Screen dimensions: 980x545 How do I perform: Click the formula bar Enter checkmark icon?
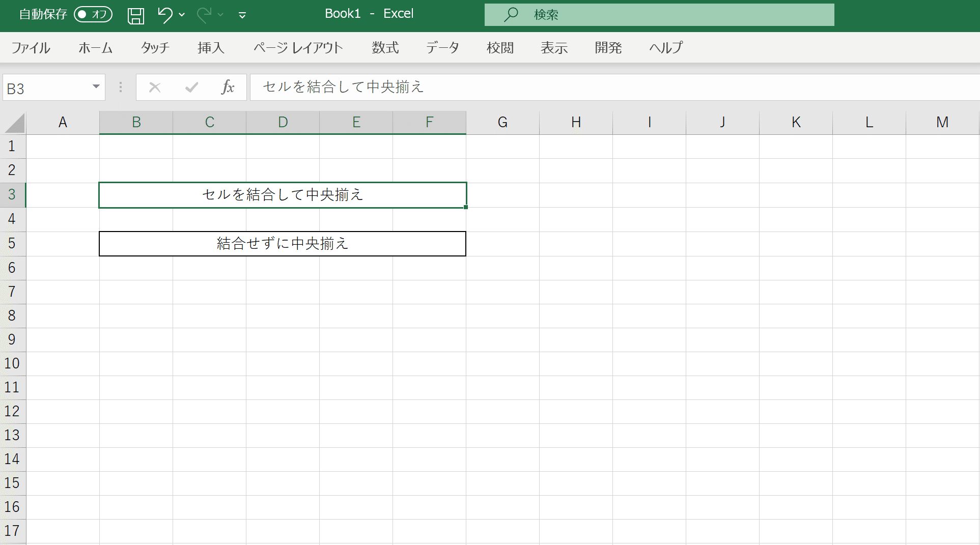pos(191,88)
